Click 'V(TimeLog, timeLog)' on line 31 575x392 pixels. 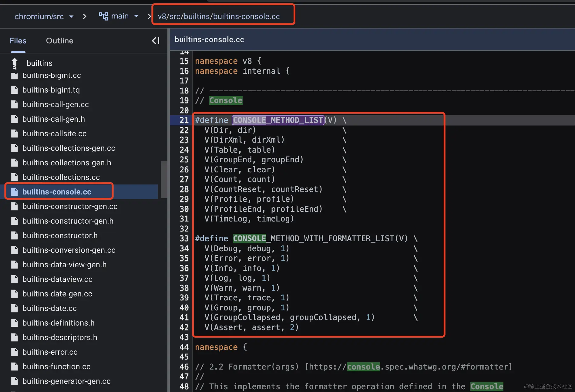[249, 219]
